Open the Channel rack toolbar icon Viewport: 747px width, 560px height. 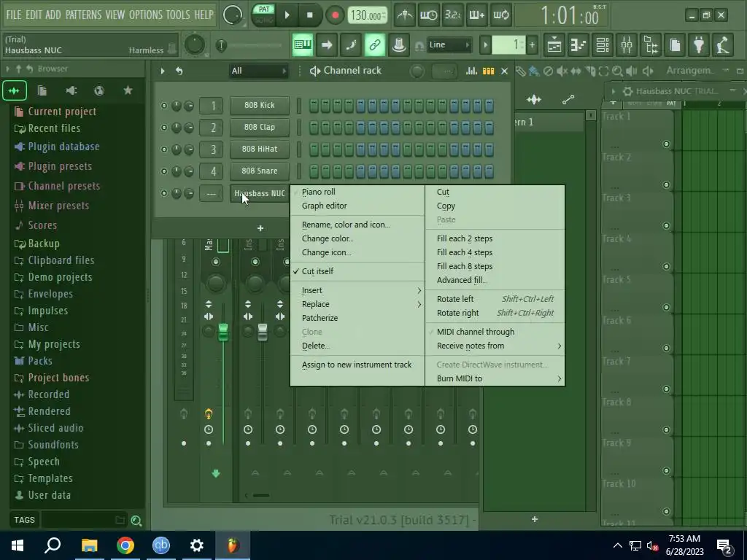[602, 45]
